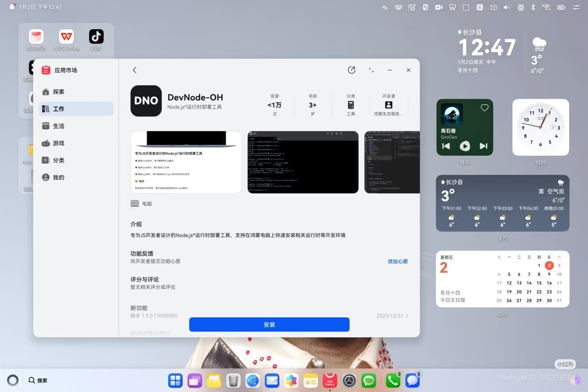This screenshot has height=392, width=588.
Task: Open the file manager in the dock
Action: pyautogui.click(x=214, y=381)
